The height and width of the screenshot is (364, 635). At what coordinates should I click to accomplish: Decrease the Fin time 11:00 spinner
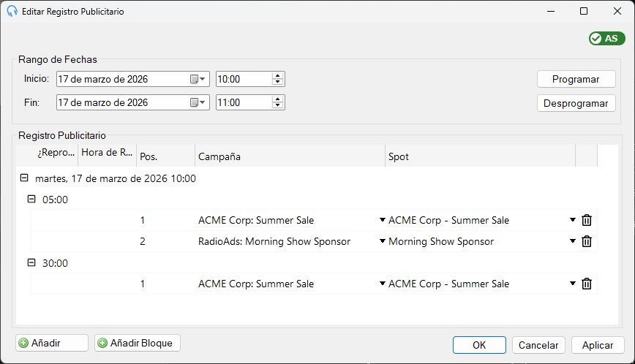[278, 105]
